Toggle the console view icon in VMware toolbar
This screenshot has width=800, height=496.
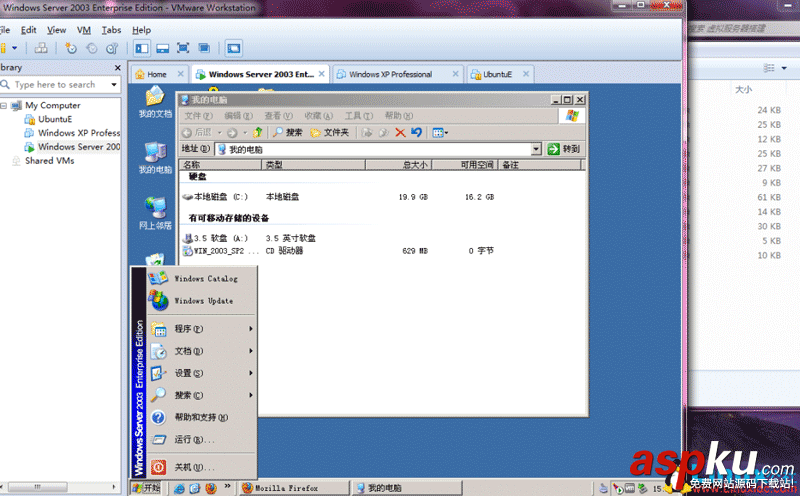(234, 48)
